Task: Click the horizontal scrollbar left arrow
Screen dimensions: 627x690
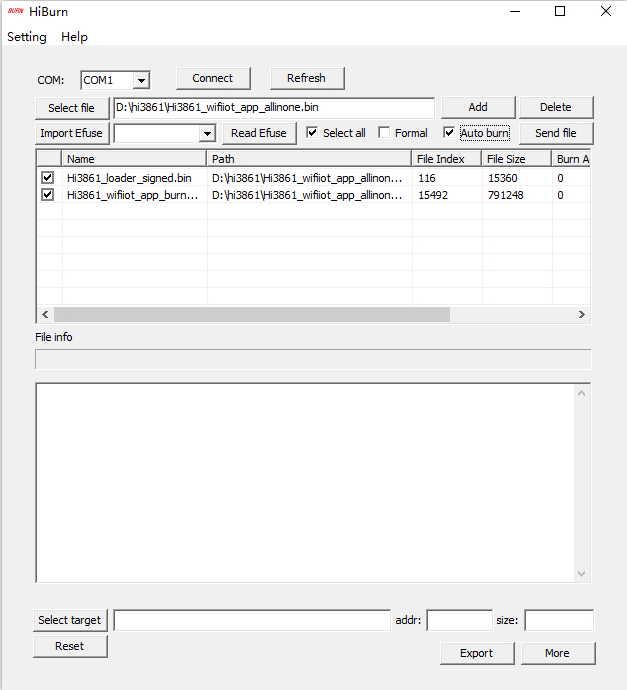Action: (44, 315)
